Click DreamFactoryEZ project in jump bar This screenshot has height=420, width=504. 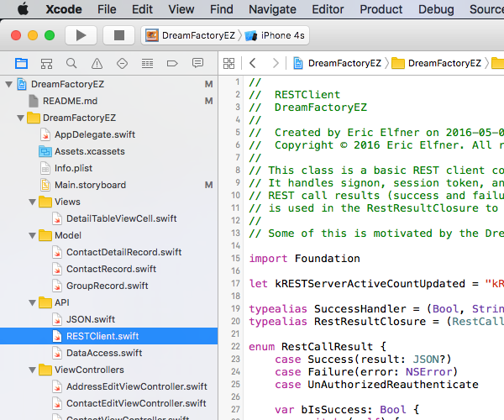pyautogui.click(x=337, y=63)
